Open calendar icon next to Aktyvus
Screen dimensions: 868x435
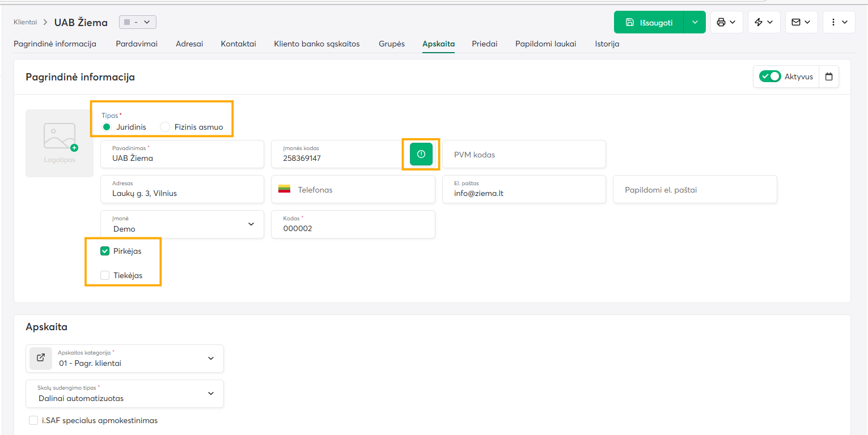(x=829, y=77)
